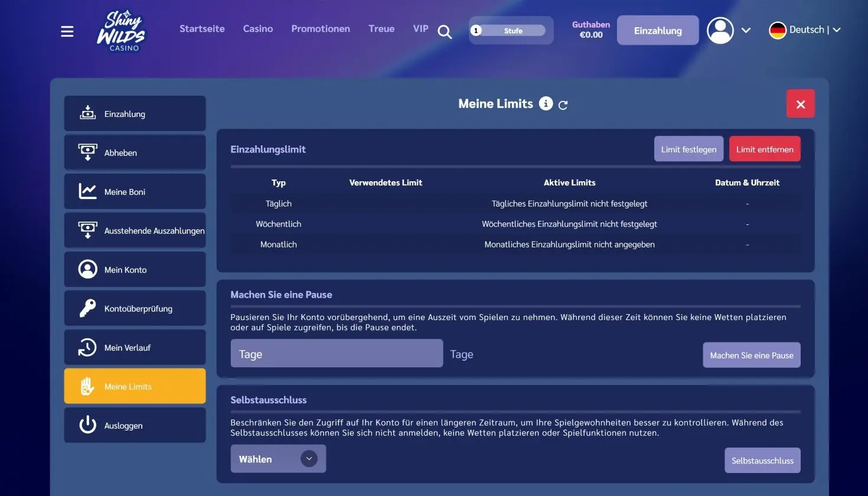This screenshot has width=868, height=496.
Task: Click the red Limit entfernen button
Action: (765, 149)
